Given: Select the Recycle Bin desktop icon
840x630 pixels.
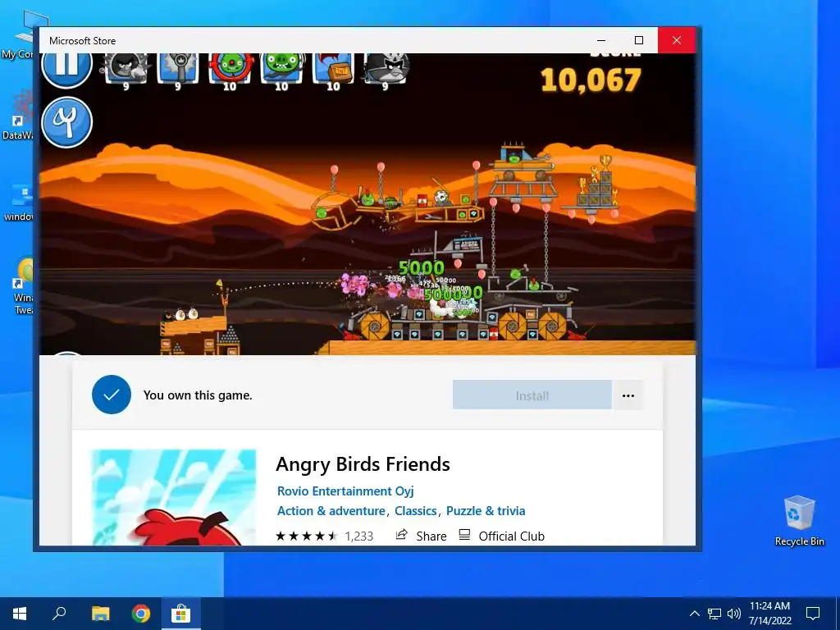Looking at the screenshot, I should pos(799,520).
